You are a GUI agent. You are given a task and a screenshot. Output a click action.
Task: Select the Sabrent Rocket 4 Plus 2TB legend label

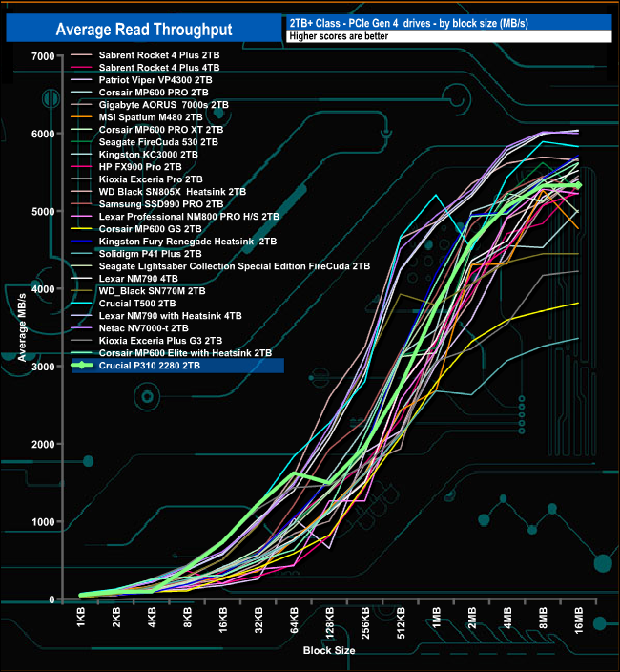pos(159,55)
